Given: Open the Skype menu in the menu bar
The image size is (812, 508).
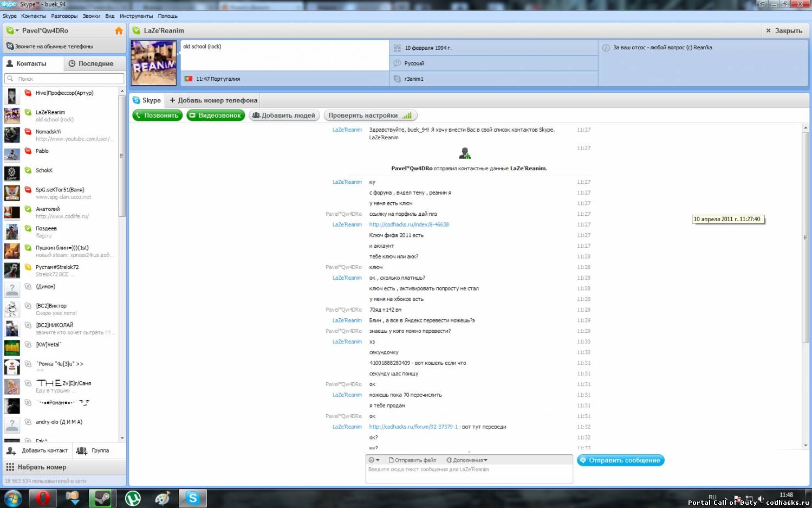Looking at the screenshot, I should 10,16.
